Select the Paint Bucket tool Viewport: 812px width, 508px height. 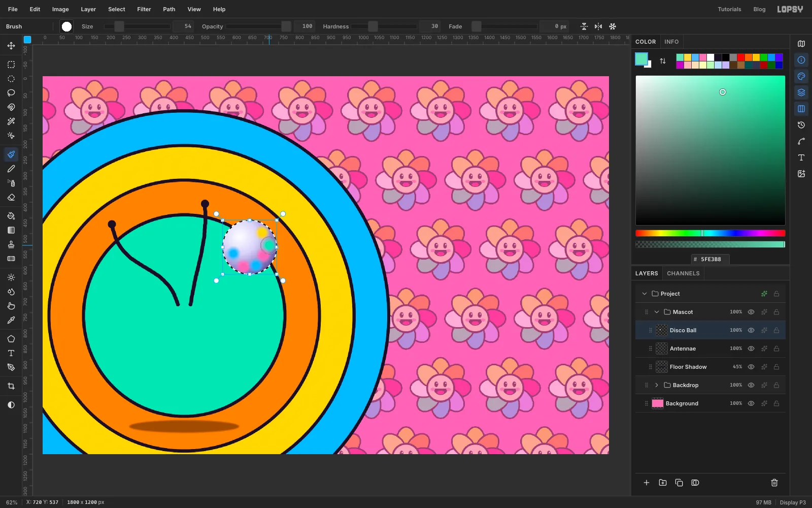[x=11, y=216]
